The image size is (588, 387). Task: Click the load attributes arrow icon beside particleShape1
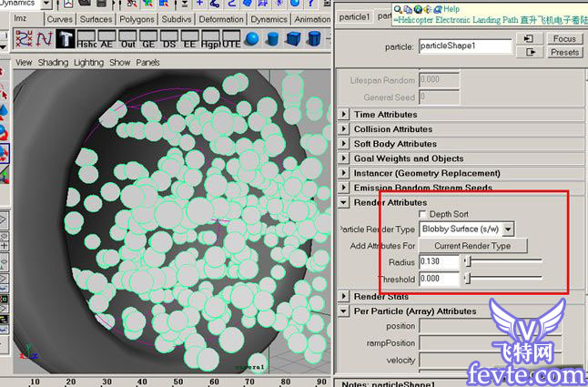(530, 38)
